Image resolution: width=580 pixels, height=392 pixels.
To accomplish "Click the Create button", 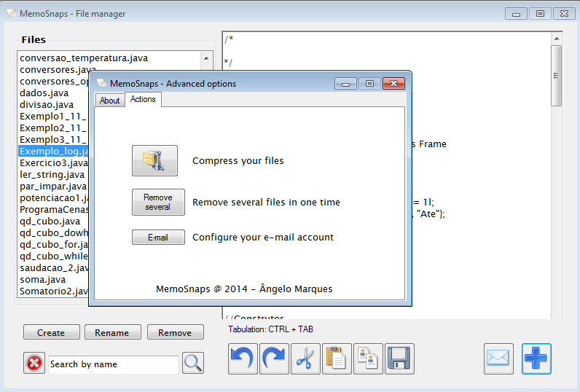I will [x=52, y=332].
